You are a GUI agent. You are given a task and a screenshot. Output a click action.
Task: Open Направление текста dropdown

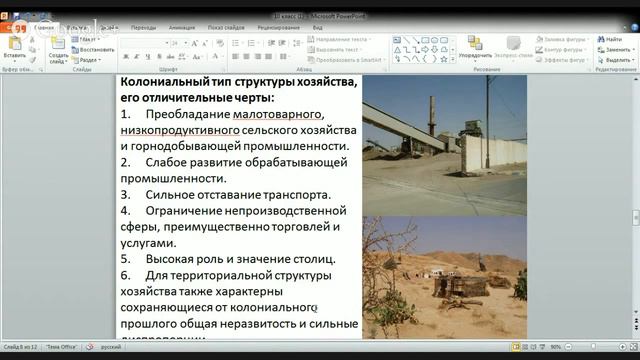340,39
